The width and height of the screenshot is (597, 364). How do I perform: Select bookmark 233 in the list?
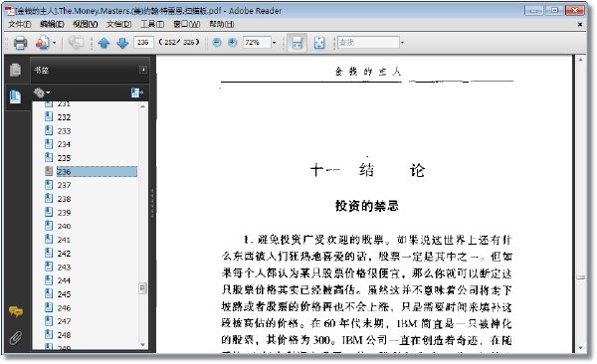[64, 131]
